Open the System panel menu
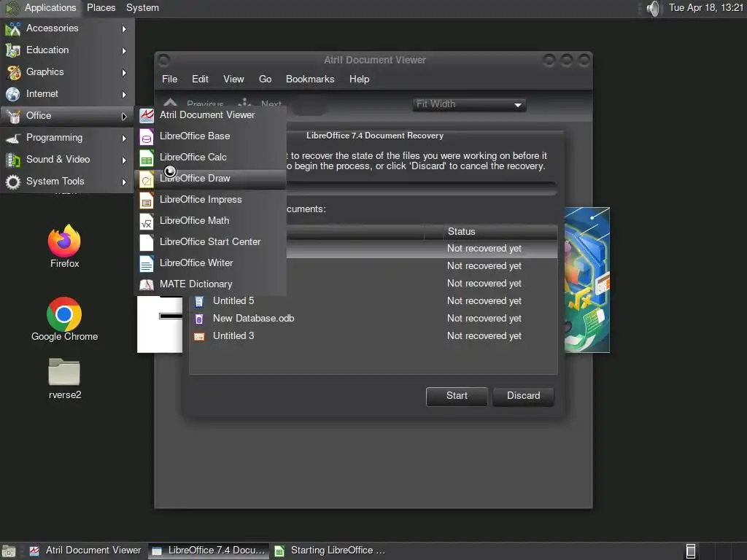Image resolution: width=747 pixels, height=560 pixels. coord(142,8)
